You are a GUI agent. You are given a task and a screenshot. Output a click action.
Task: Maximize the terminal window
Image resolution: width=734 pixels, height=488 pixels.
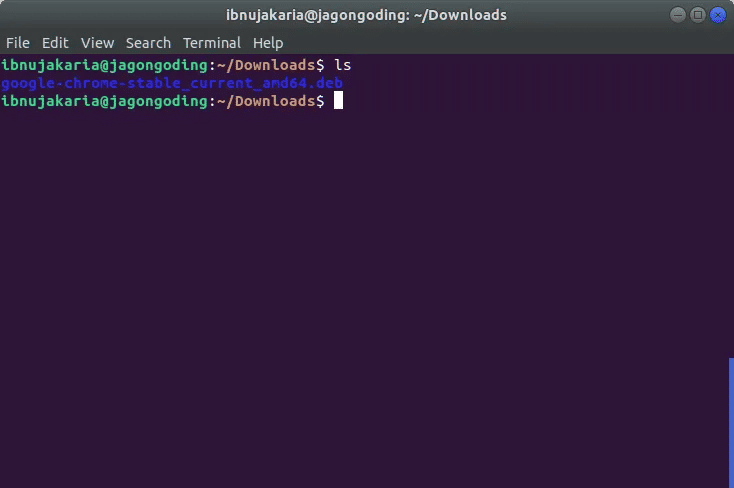[697, 15]
